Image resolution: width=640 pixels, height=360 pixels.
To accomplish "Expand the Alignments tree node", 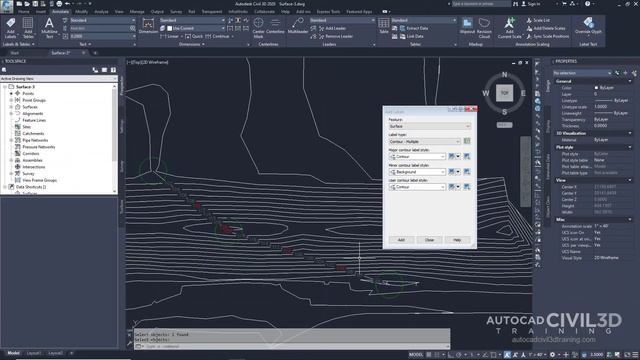I will 11,113.
